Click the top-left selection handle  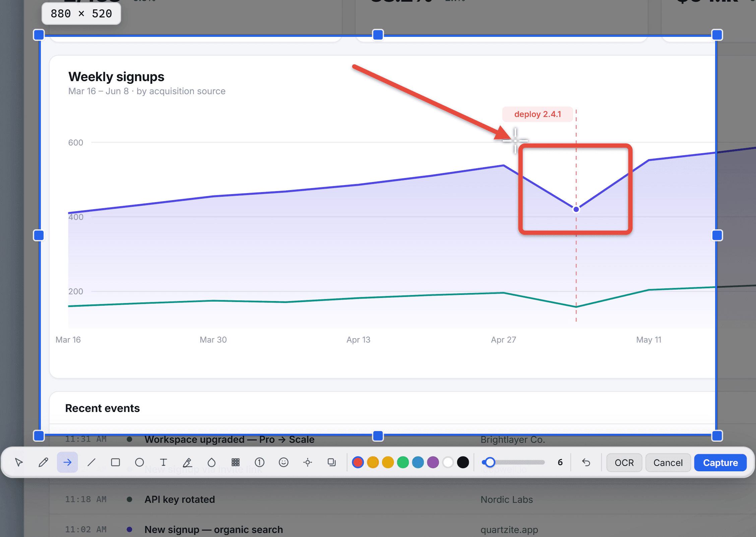39,35
